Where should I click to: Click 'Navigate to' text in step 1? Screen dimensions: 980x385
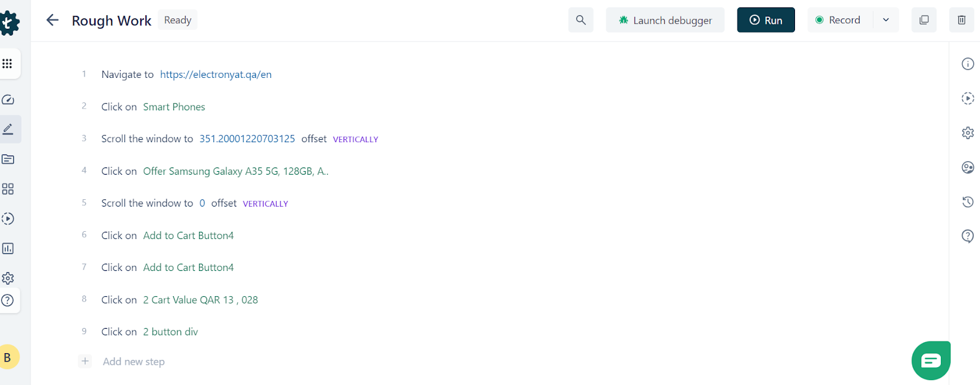point(127,74)
